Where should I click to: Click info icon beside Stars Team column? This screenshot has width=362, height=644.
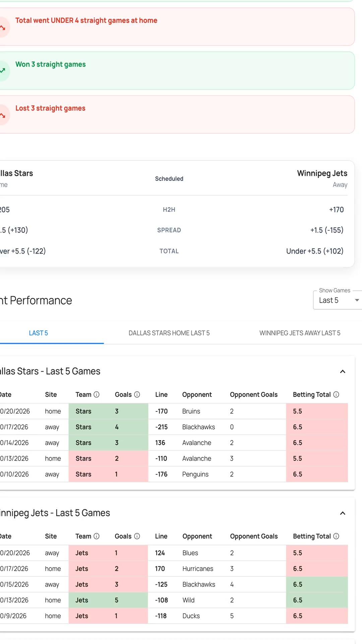[97, 394]
